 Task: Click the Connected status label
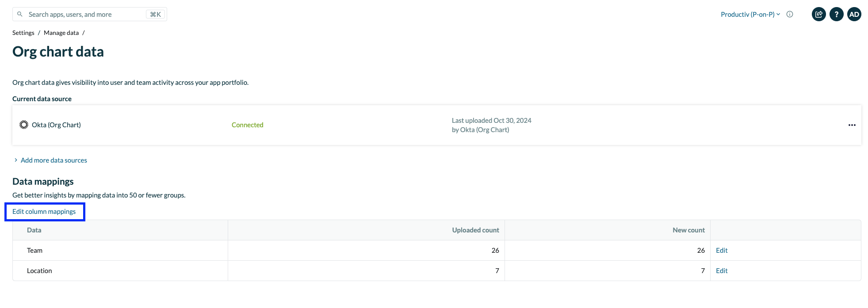(x=247, y=125)
